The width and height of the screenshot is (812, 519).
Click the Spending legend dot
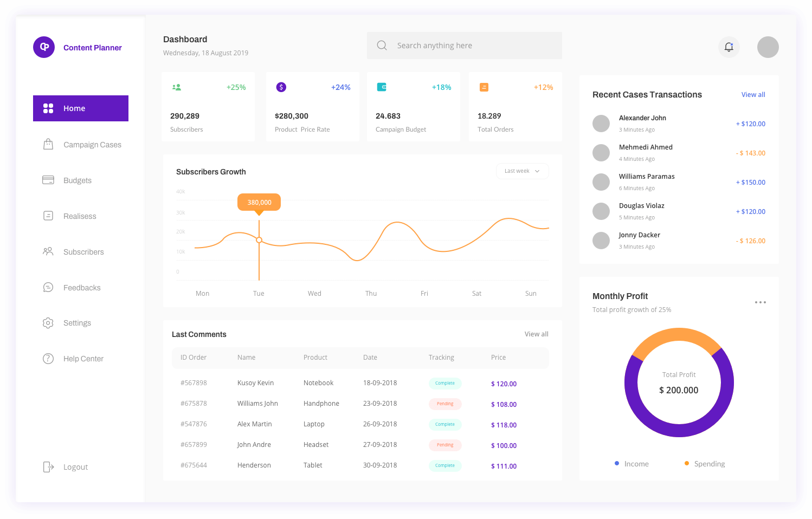point(687,463)
